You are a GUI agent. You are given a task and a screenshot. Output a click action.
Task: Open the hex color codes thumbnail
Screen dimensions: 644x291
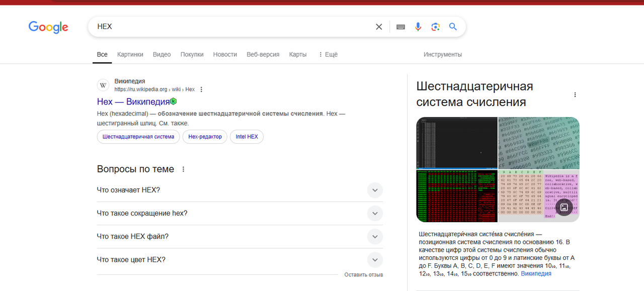pos(539,143)
